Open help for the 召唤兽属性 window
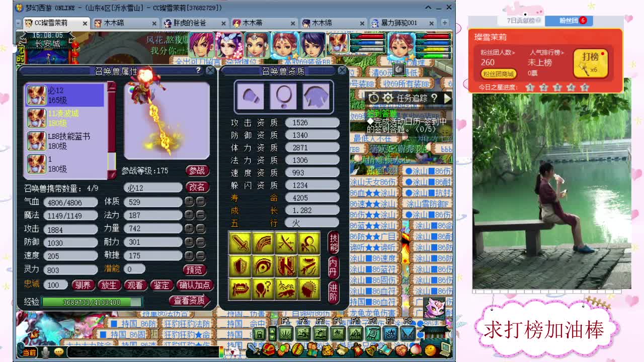 (x=198, y=71)
